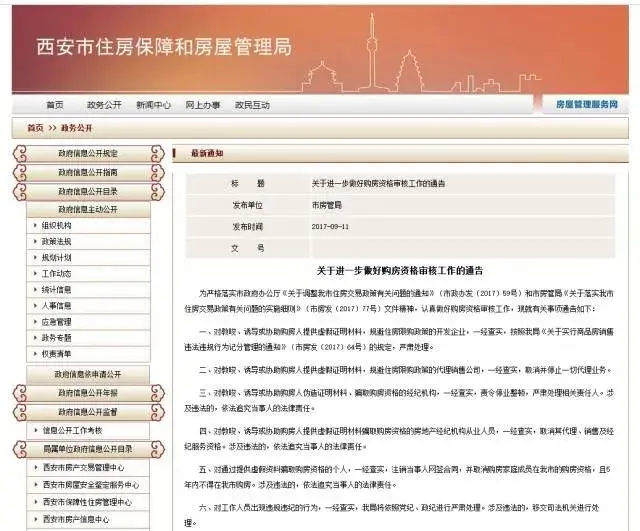Viewport: 640px width, 531px height.
Task: Open the 政务公开 navigation menu item
Action: (104, 105)
